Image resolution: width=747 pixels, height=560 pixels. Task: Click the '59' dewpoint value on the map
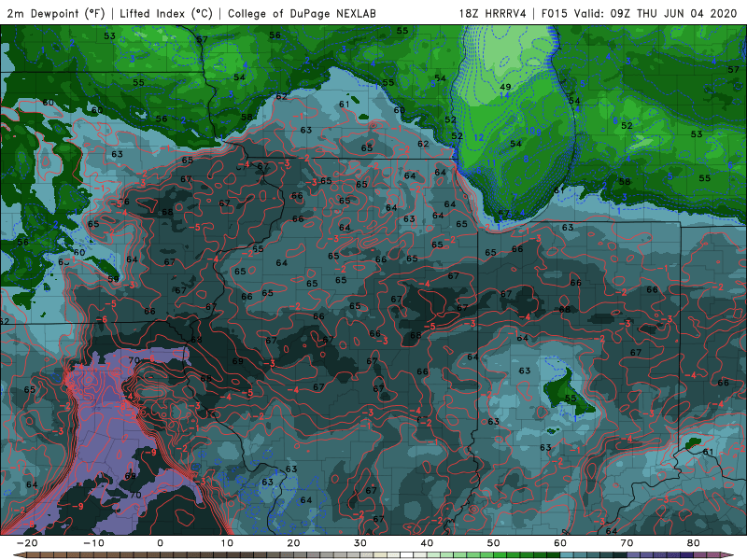pyautogui.click(x=113, y=279)
